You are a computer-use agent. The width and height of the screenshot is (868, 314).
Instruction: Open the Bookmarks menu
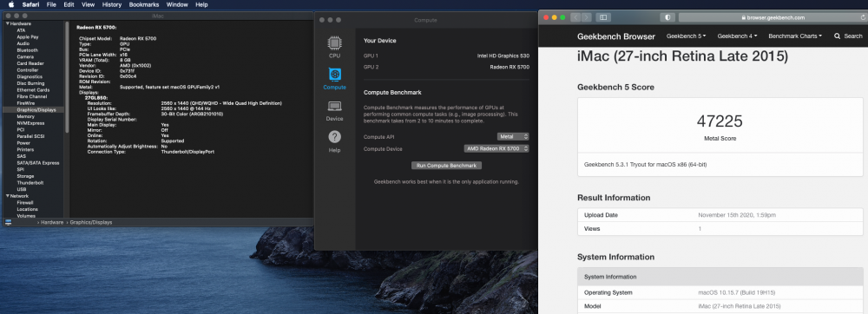(144, 4)
